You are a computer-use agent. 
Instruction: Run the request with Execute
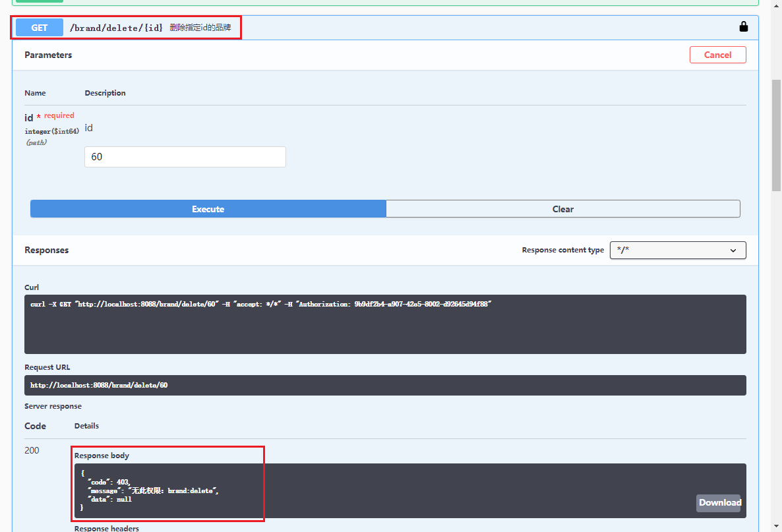tap(208, 209)
